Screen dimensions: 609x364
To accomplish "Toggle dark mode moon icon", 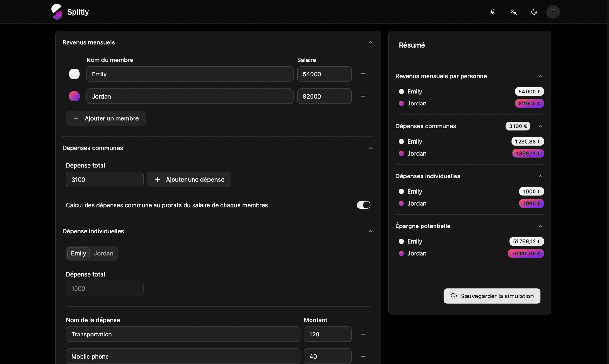I will pyautogui.click(x=534, y=12).
